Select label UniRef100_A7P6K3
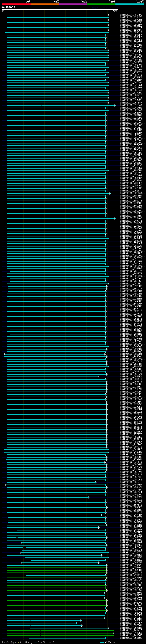Screen dimensions: 146x644 (x=131, y=77)
